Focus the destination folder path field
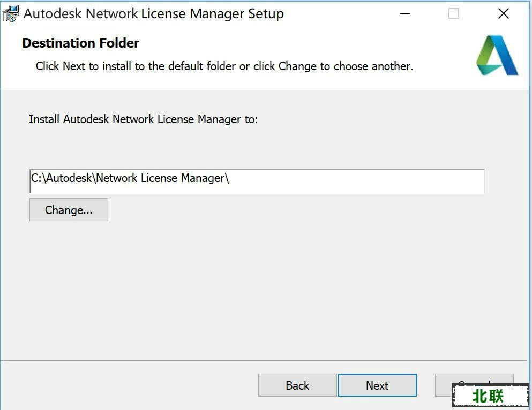 click(257, 181)
